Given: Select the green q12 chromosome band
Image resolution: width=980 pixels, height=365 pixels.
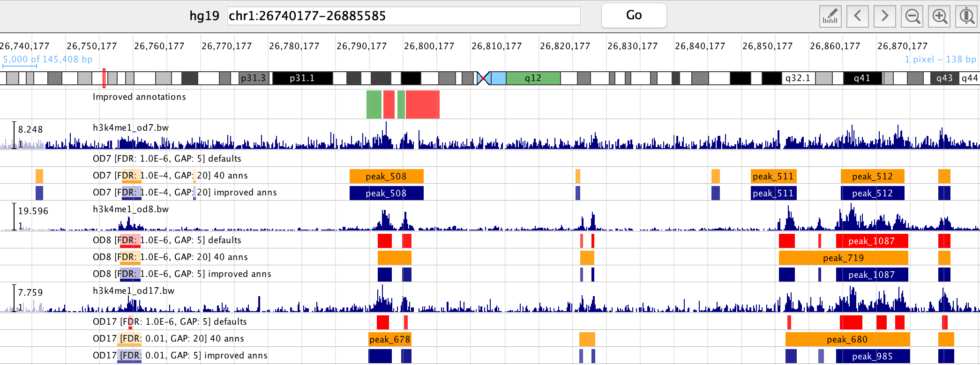Looking at the screenshot, I should point(533,78).
